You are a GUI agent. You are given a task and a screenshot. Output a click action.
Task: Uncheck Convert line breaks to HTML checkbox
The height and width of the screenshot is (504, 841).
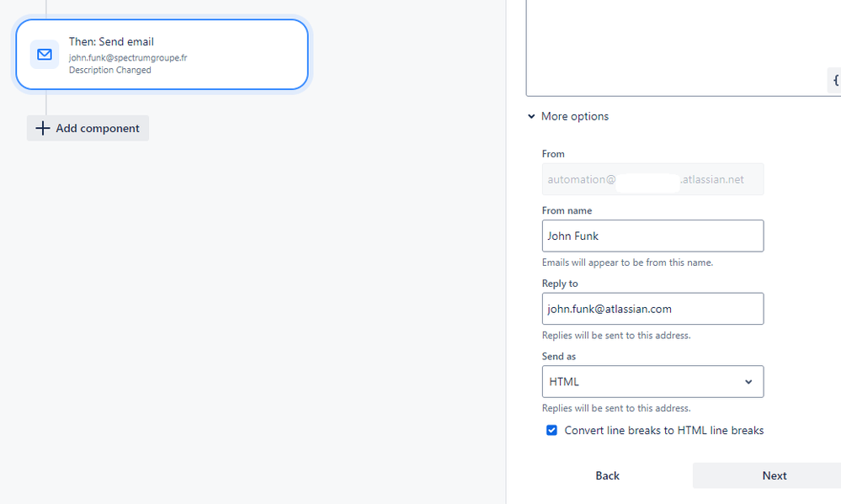(551, 430)
